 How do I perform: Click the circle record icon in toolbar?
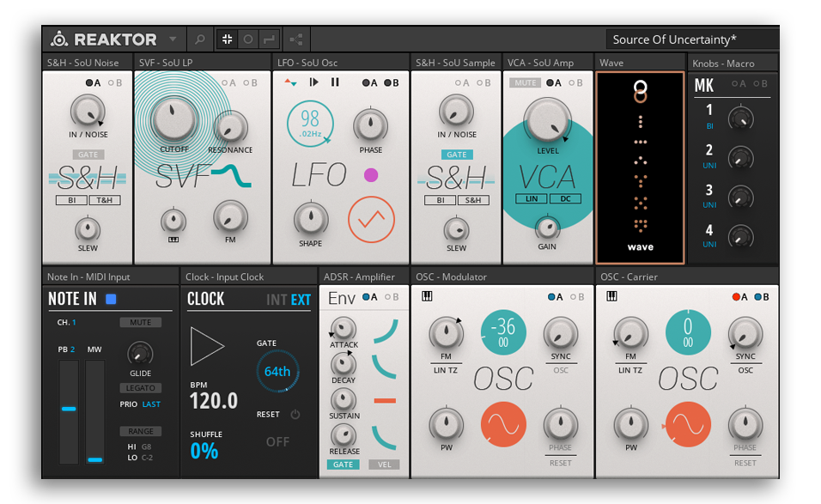[248, 39]
